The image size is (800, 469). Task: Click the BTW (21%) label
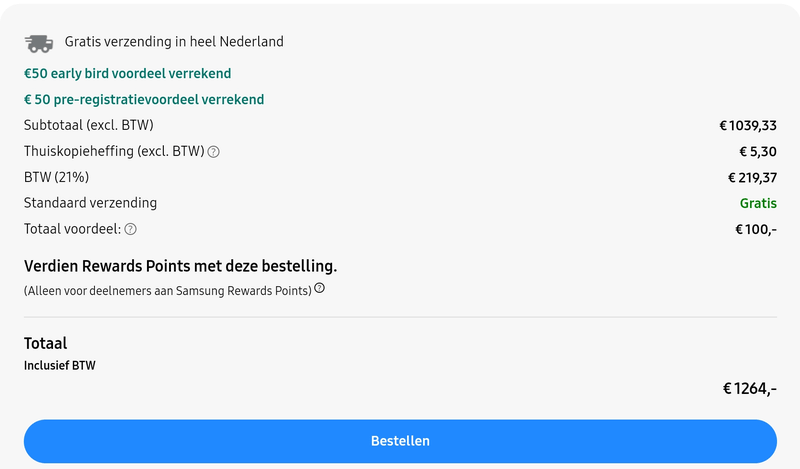click(x=57, y=177)
